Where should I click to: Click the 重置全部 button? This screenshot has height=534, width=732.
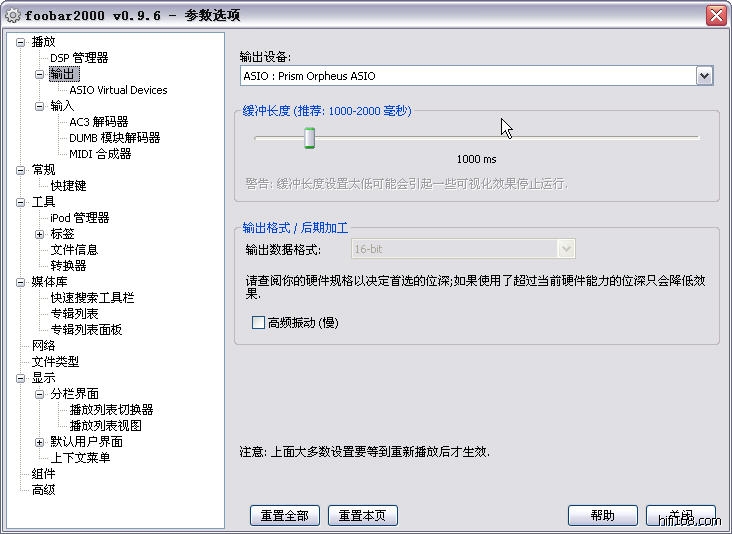click(285, 516)
